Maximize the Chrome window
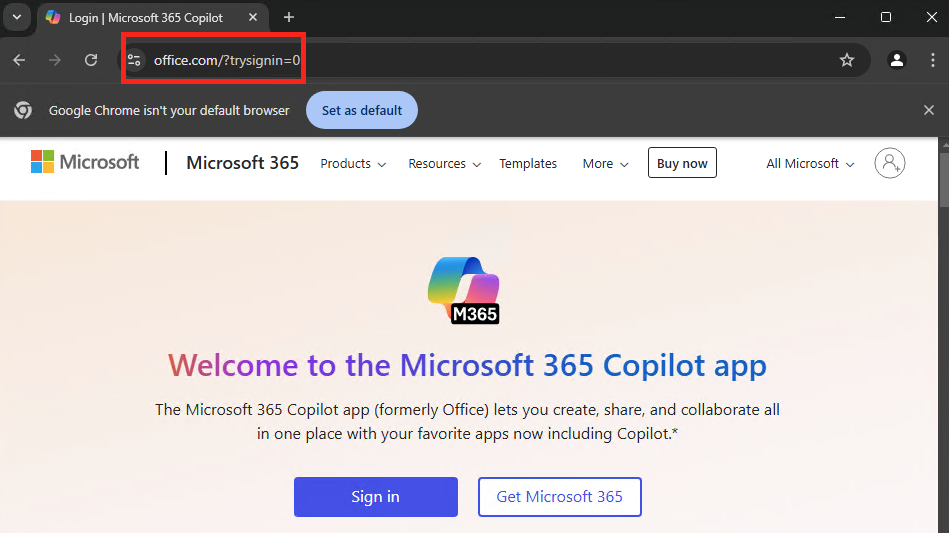 pyautogui.click(x=885, y=18)
